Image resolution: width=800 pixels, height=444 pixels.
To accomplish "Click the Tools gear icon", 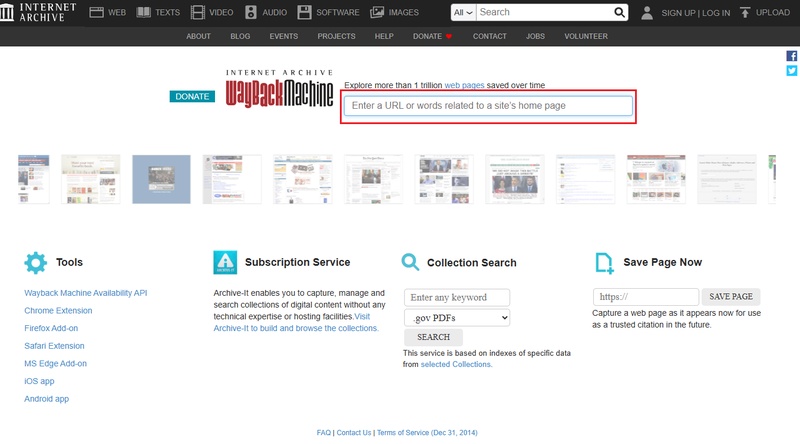I will click(35, 263).
